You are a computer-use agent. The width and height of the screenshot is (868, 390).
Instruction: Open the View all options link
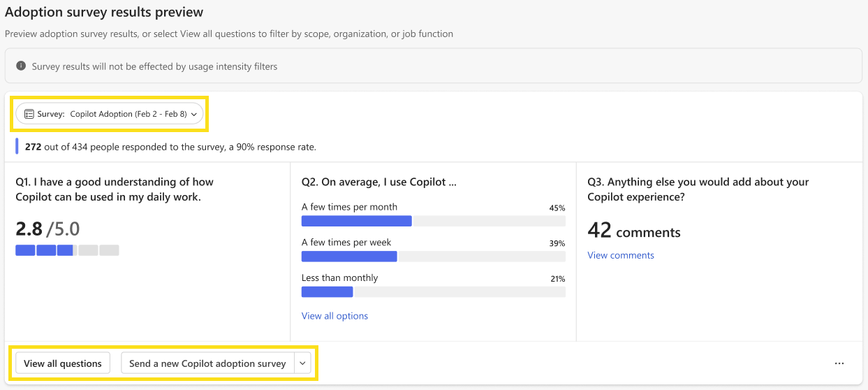pyautogui.click(x=334, y=316)
